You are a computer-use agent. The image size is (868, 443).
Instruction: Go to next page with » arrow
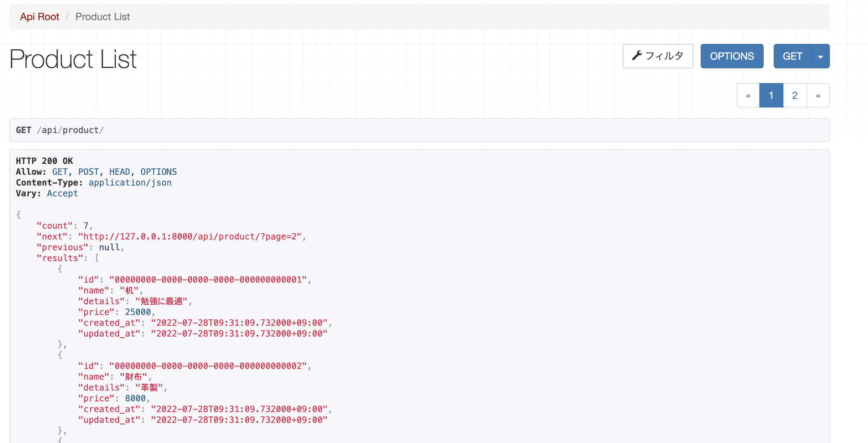pyautogui.click(x=818, y=96)
